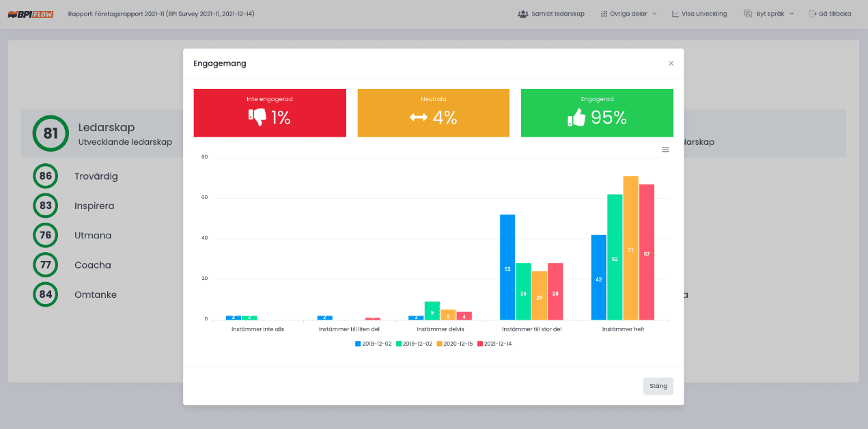Click the score circle 86 beside Trovärdig
This screenshot has width=868, height=429.
pyautogui.click(x=45, y=176)
